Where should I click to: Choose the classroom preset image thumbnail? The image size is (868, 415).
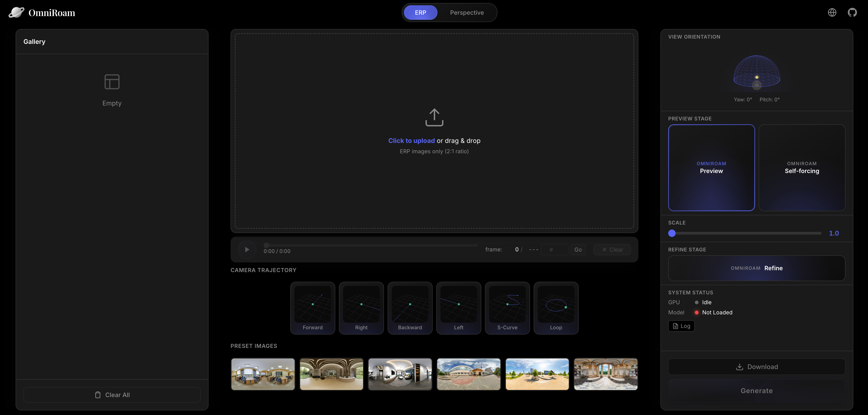click(263, 374)
